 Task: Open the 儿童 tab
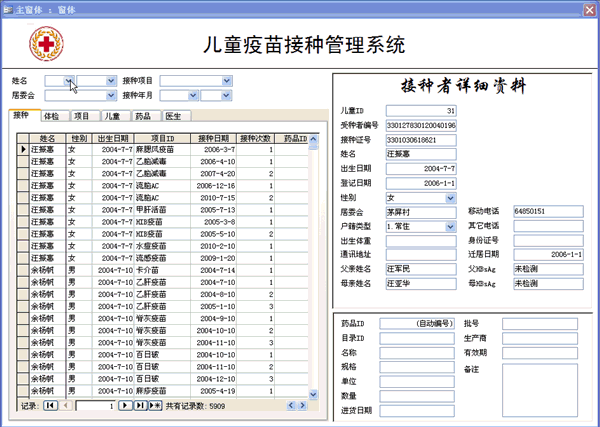[116, 116]
